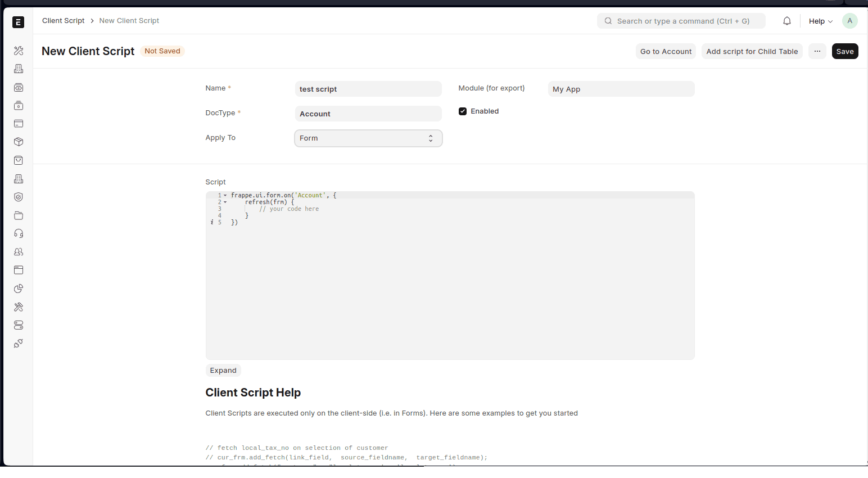Screen dimensions: 868x478
Task: Click the Save button
Action: [x=845, y=51]
